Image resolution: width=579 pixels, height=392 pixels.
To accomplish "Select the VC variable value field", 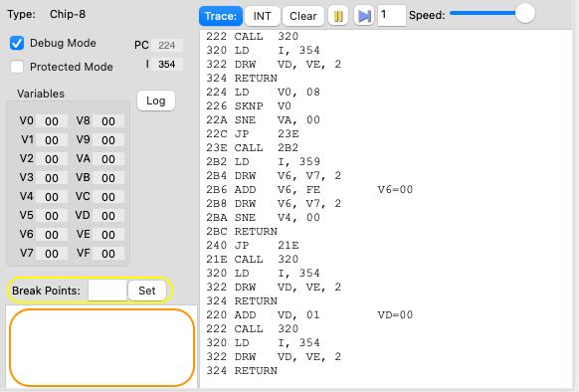I will coord(108,197).
